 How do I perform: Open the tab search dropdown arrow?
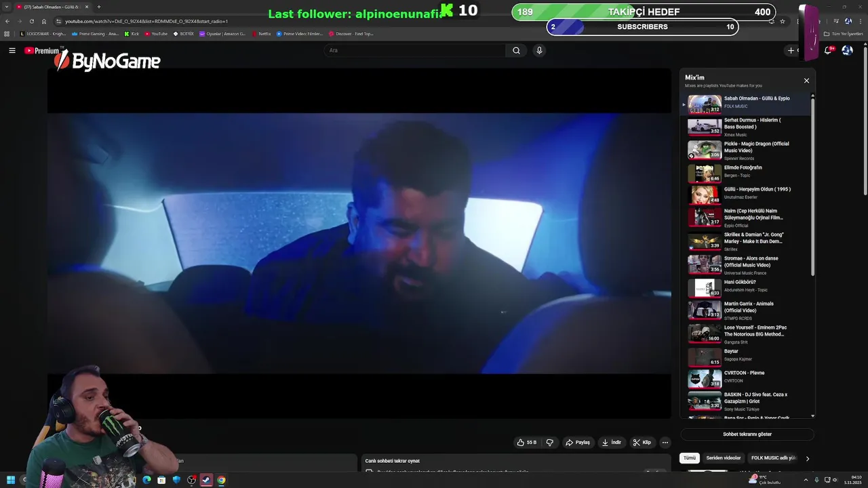point(7,7)
